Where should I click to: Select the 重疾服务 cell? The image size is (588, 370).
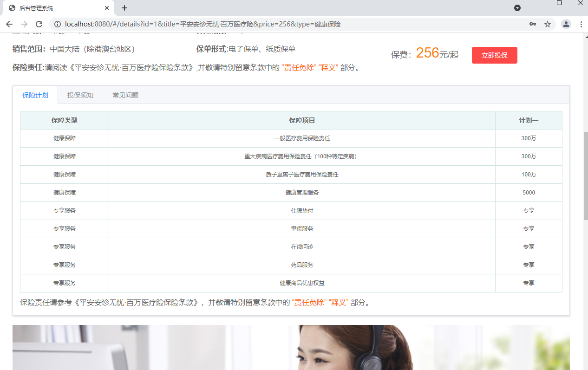tap(302, 228)
